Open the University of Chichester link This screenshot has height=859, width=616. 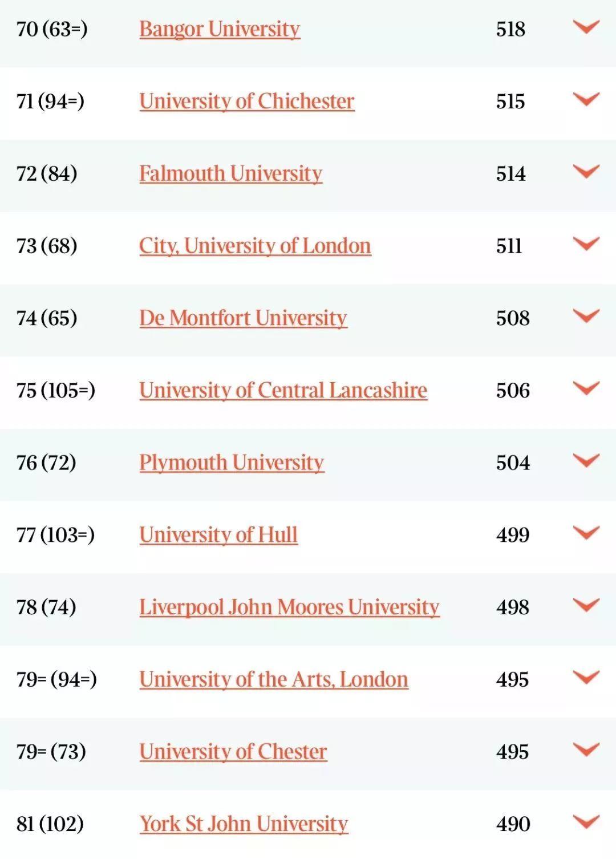tap(246, 102)
